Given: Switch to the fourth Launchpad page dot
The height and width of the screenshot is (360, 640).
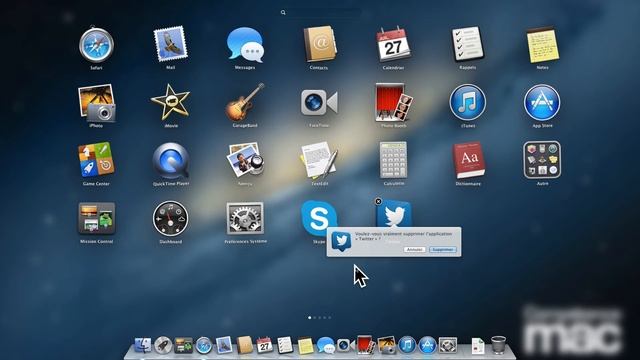Looking at the screenshot, I should pyautogui.click(x=325, y=318).
